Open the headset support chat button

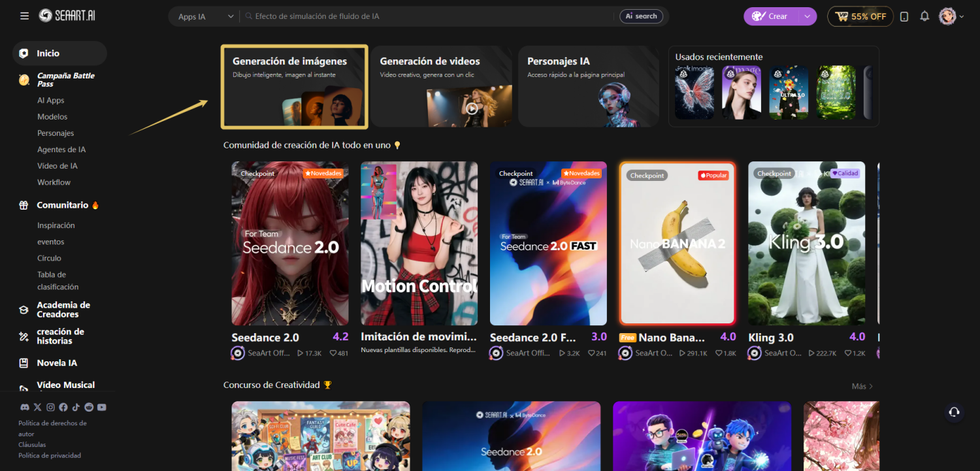[954, 412]
